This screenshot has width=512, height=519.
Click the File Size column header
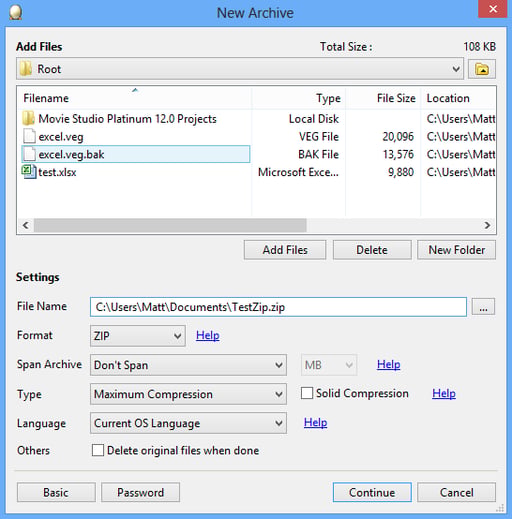pos(383,98)
